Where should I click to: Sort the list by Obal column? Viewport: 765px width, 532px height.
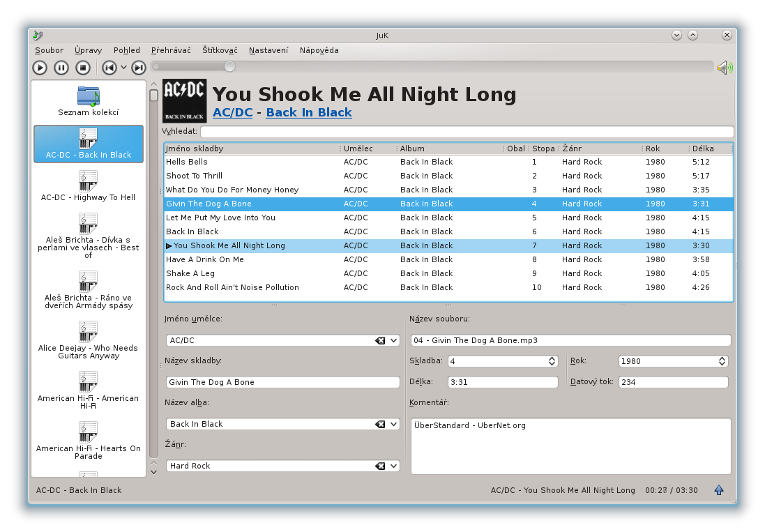516,149
